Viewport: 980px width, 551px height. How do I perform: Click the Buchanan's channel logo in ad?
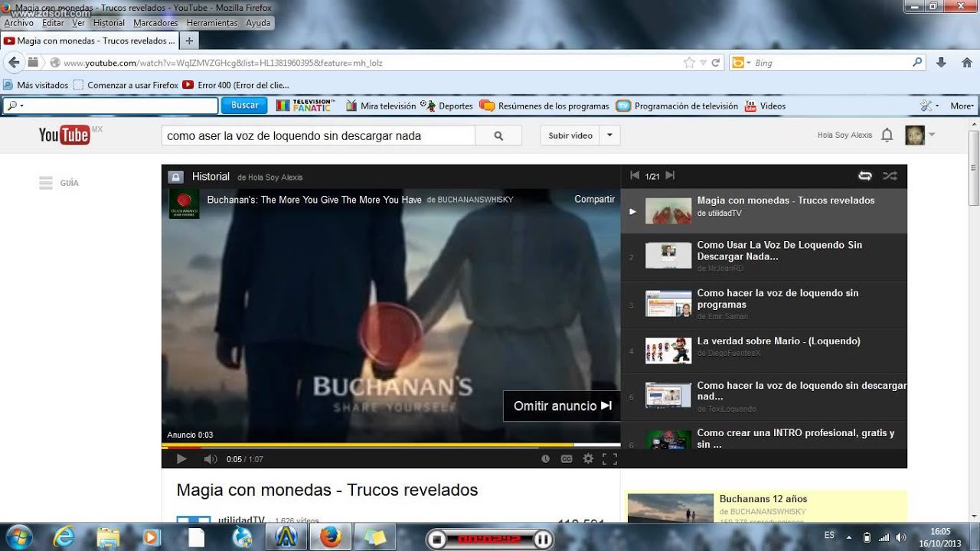pos(184,204)
